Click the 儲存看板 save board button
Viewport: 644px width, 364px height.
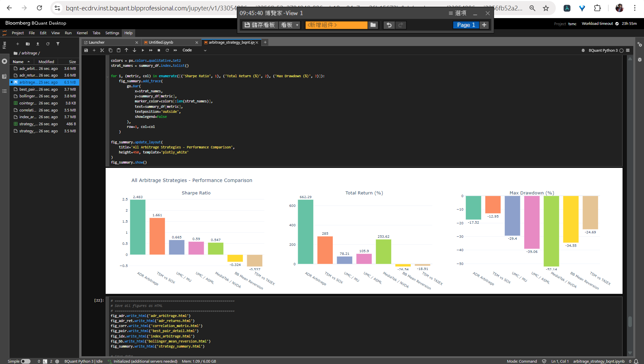tap(260, 25)
